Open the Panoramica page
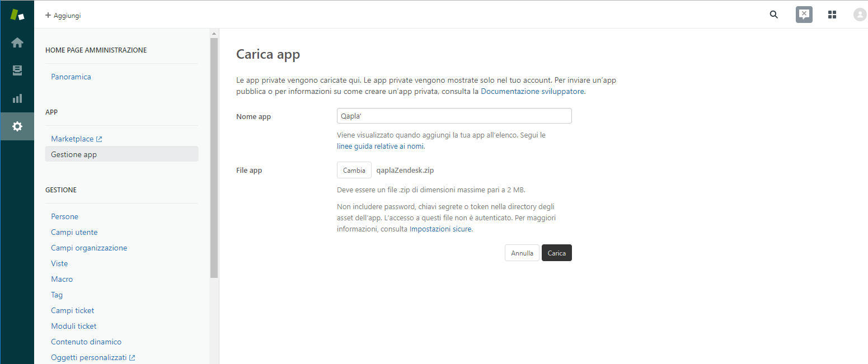Screen dimensions: 868x364 (x=71, y=77)
